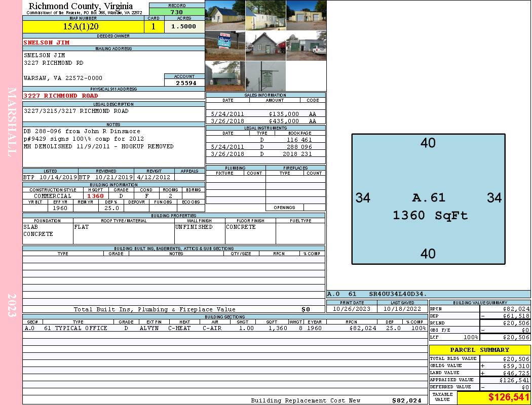532x405 pixels.
Task: Select exterior finish ALVYN
Action: click(x=149, y=328)
